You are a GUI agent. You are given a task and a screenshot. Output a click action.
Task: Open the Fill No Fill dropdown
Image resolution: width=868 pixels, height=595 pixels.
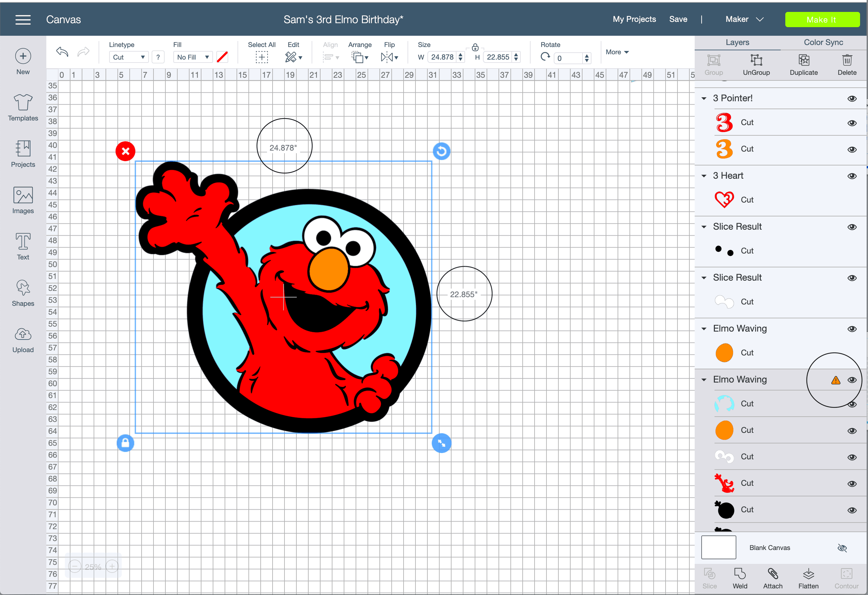(x=193, y=57)
